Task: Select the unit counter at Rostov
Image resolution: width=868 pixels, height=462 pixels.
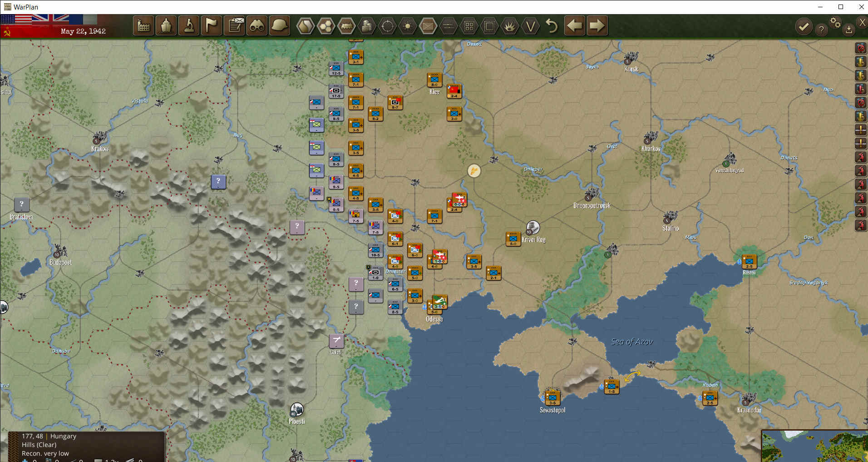Action: [x=749, y=262]
